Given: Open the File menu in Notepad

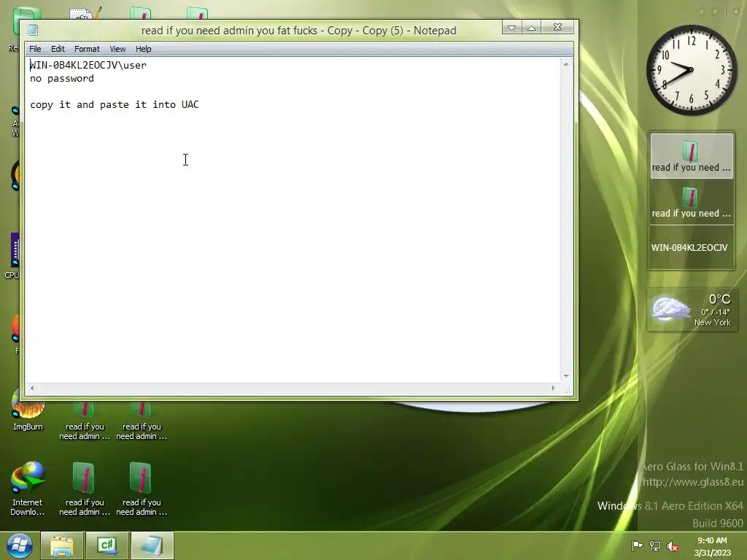Looking at the screenshot, I should pos(35,49).
